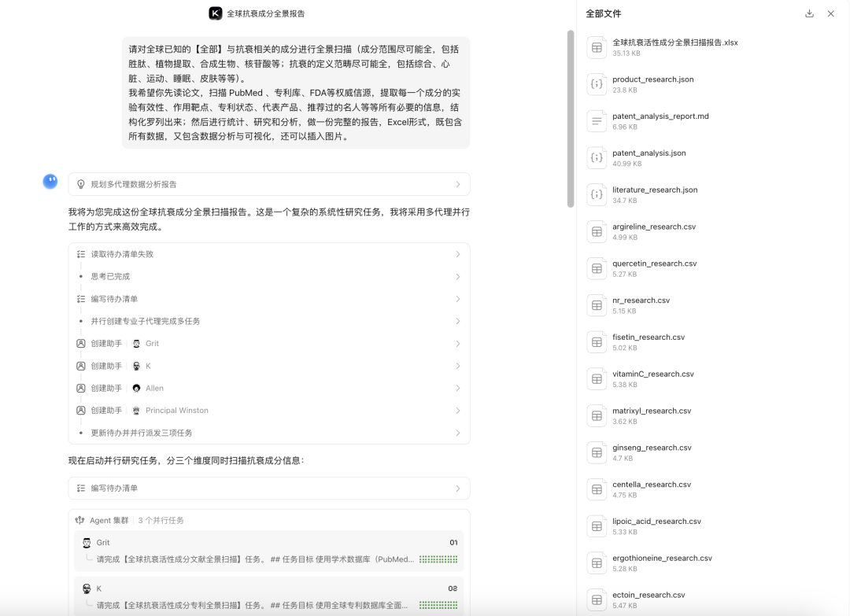Select file name lipoic_acid_research.csv

(656, 521)
